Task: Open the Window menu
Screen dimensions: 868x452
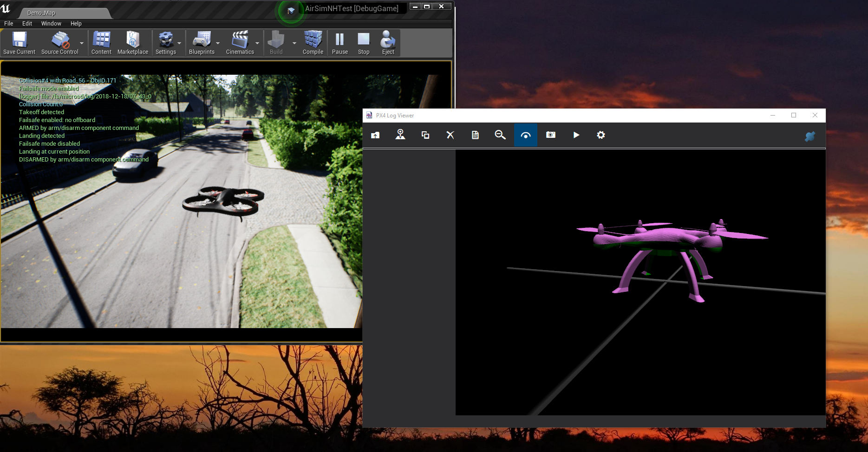Action: (51, 23)
